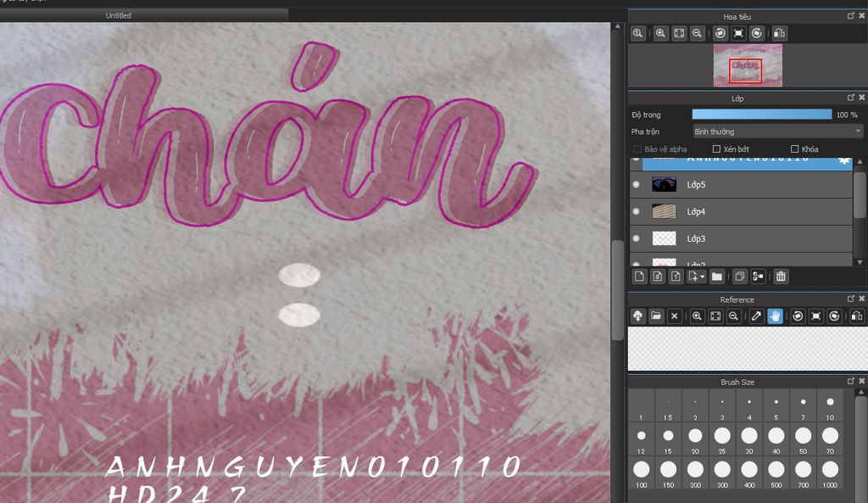This screenshot has width=868, height=503.
Task: Select the Lớp3 layer
Action: pyautogui.click(x=741, y=238)
